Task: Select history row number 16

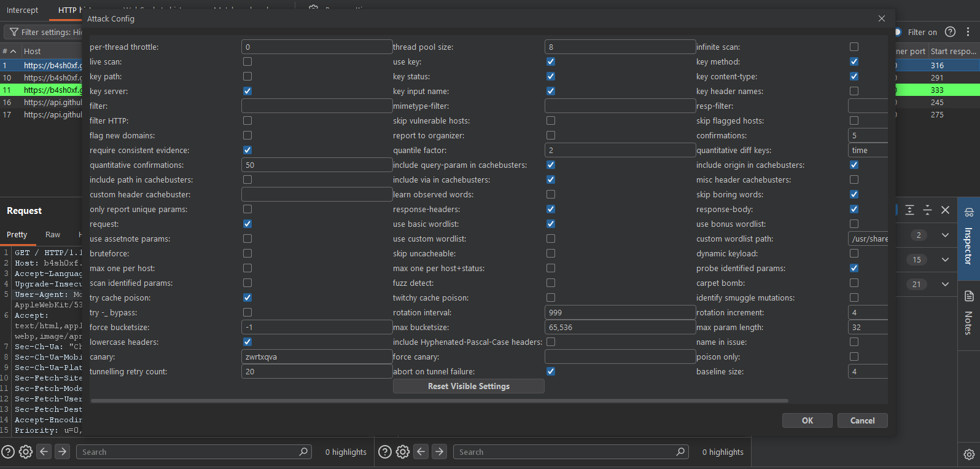Action: pyautogui.click(x=41, y=102)
